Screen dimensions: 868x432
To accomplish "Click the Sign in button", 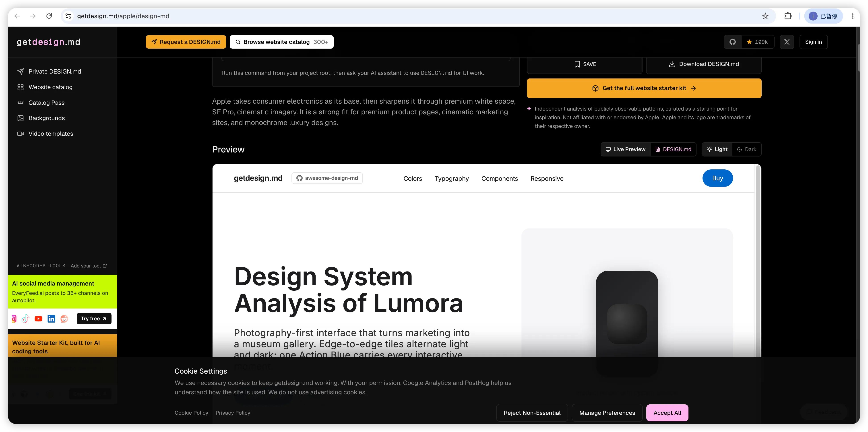I will (813, 42).
